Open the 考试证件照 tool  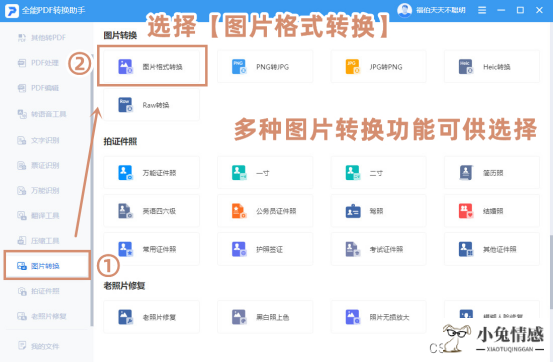(378, 249)
